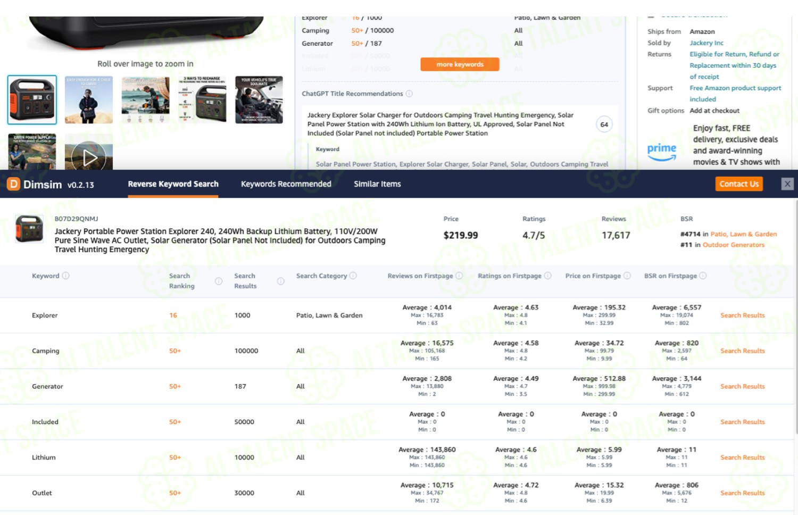Click info icon next to Ratings on Firstpage
The image size is (798, 532).
pos(547,276)
